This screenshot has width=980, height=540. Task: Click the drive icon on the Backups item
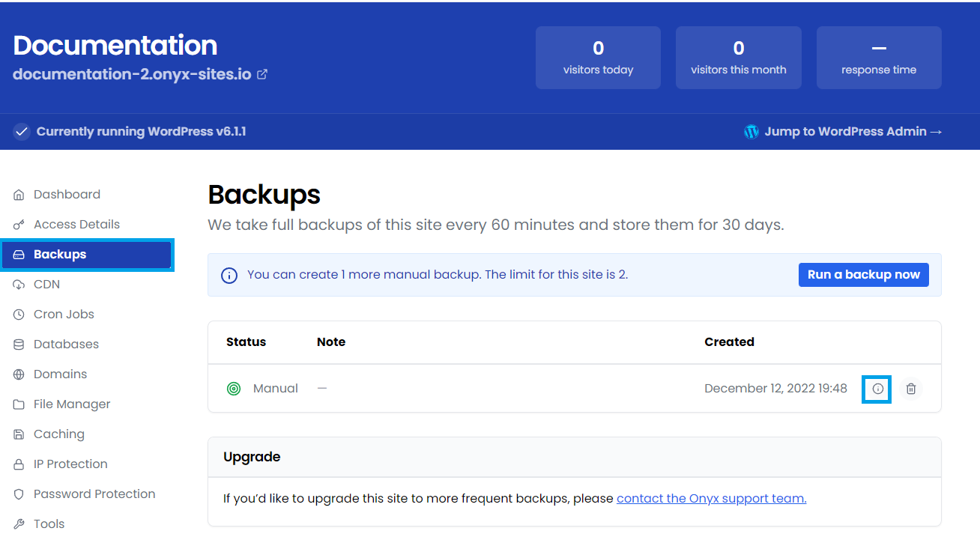pyautogui.click(x=19, y=255)
